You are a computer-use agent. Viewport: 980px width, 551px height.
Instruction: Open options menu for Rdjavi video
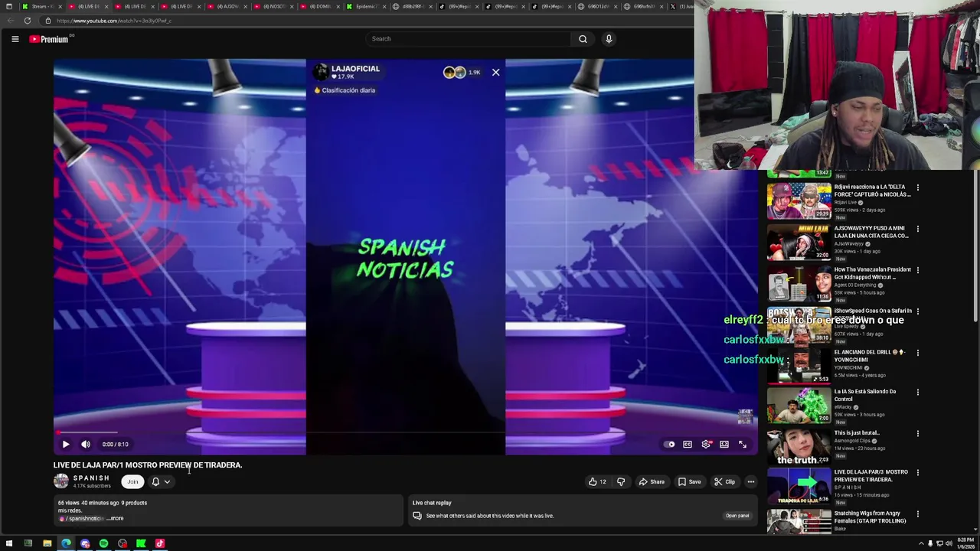tap(917, 187)
